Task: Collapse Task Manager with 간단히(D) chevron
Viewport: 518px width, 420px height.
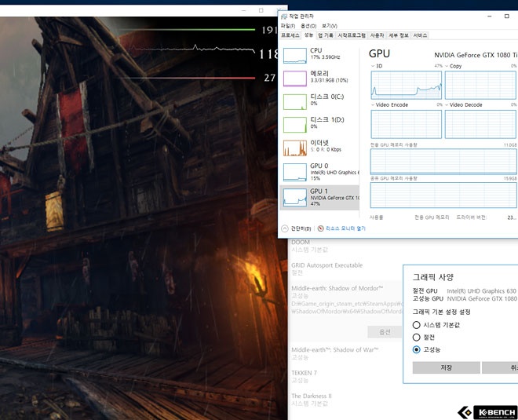Action: (285, 228)
